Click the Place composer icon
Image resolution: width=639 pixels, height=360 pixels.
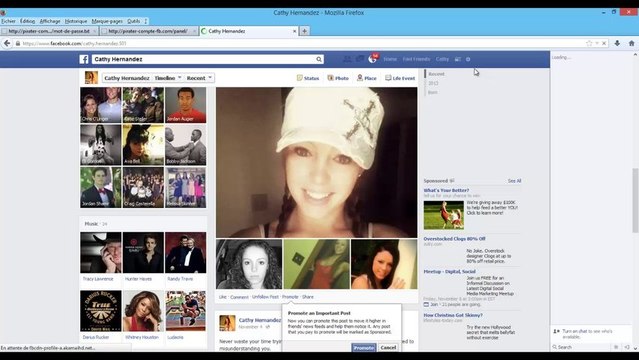(360, 78)
